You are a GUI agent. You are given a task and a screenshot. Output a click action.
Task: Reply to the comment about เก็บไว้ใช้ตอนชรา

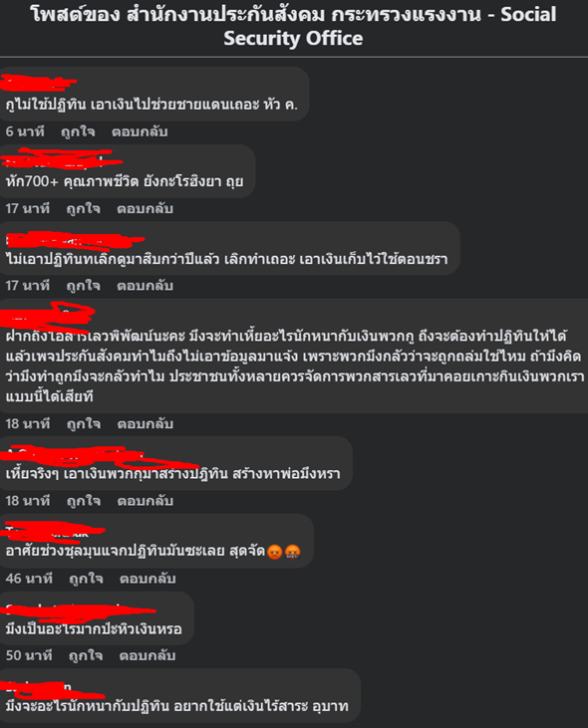[145, 286]
